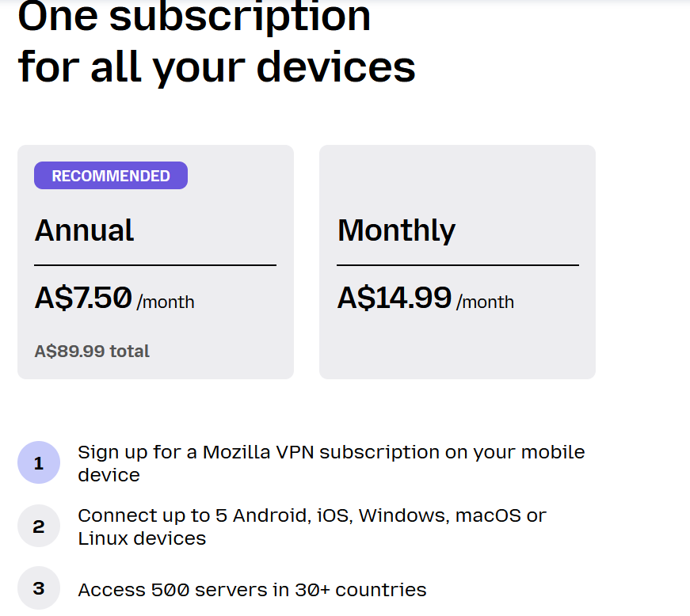Click the 'One subscription for all your devices' heading
690x616 pixels.
(x=216, y=42)
